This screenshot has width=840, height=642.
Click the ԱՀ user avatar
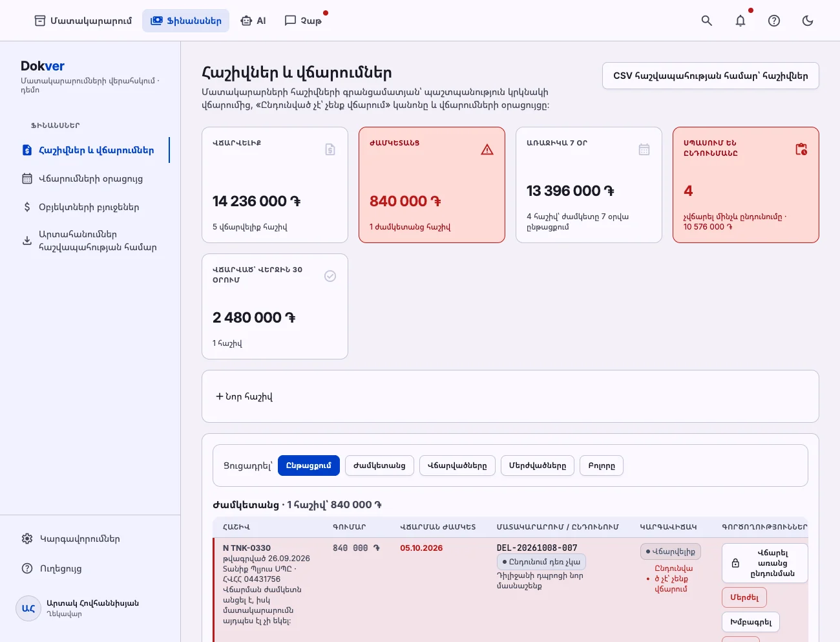(x=28, y=608)
